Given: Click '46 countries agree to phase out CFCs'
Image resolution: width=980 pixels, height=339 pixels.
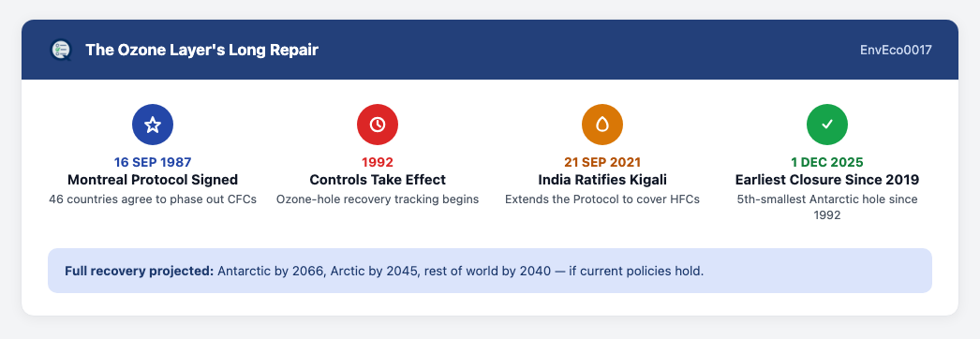Looking at the screenshot, I should (153, 199).
